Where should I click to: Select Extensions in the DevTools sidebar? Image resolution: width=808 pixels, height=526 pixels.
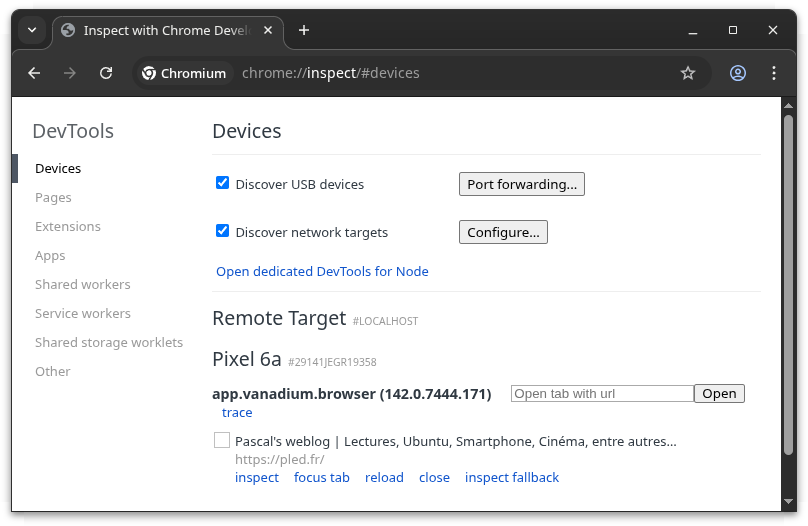click(x=68, y=227)
